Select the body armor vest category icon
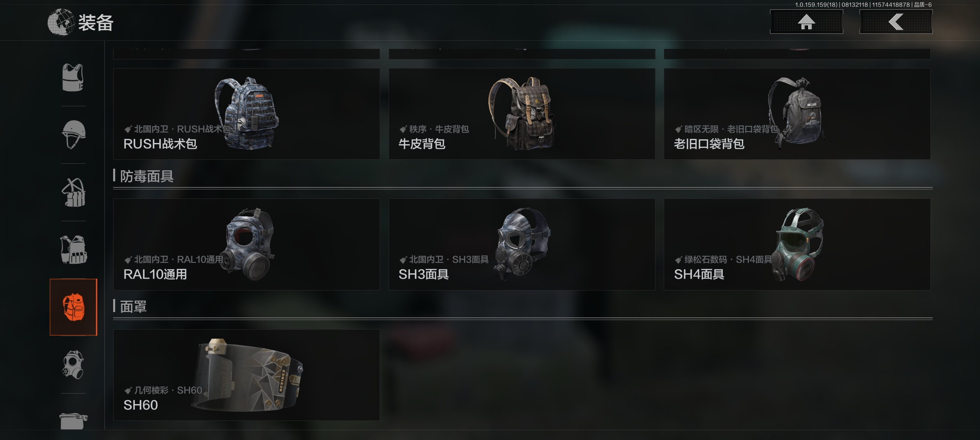This screenshot has width=980, height=440. [73, 77]
